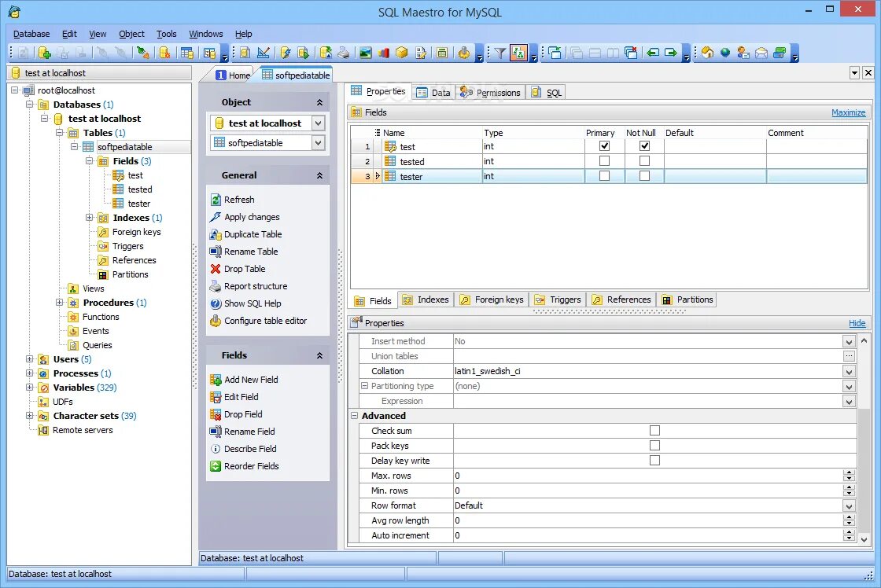Open the Tools menu

click(x=166, y=34)
